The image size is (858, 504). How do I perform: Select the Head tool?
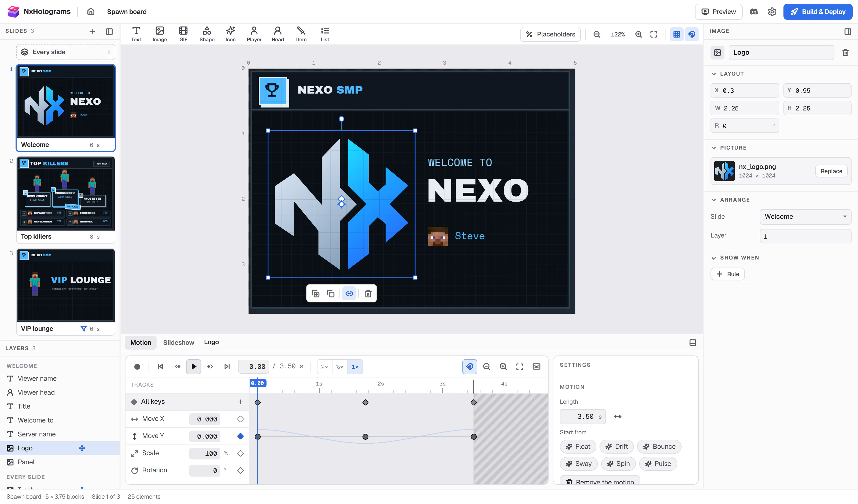pyautogui.click(x=278, y=34)
